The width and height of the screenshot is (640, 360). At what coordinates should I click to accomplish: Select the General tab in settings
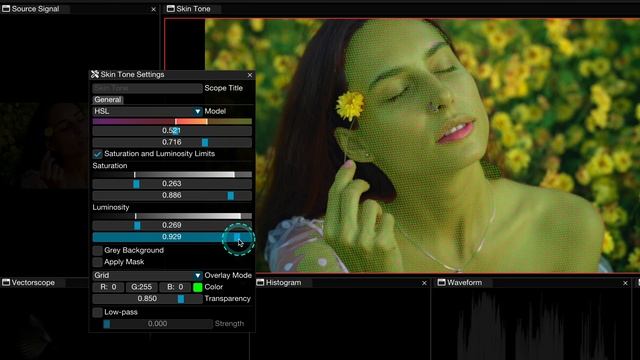(x=108, y=100)
